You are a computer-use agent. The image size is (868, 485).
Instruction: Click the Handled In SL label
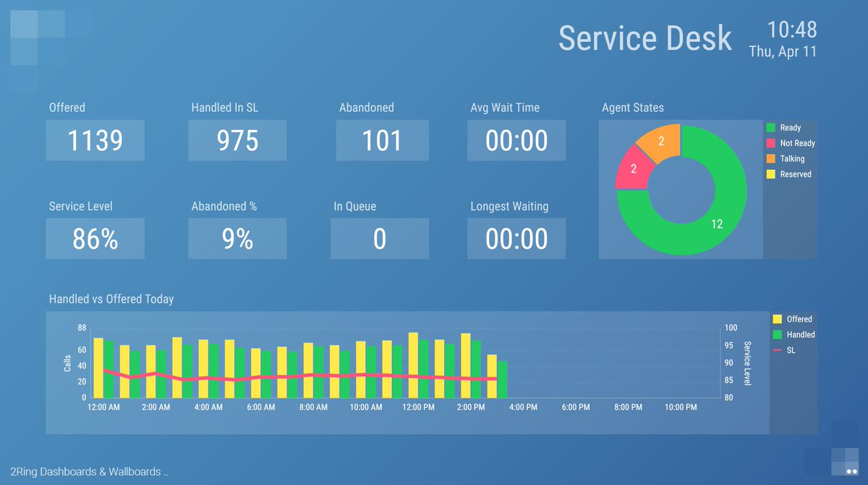click(x=225, y=108)
